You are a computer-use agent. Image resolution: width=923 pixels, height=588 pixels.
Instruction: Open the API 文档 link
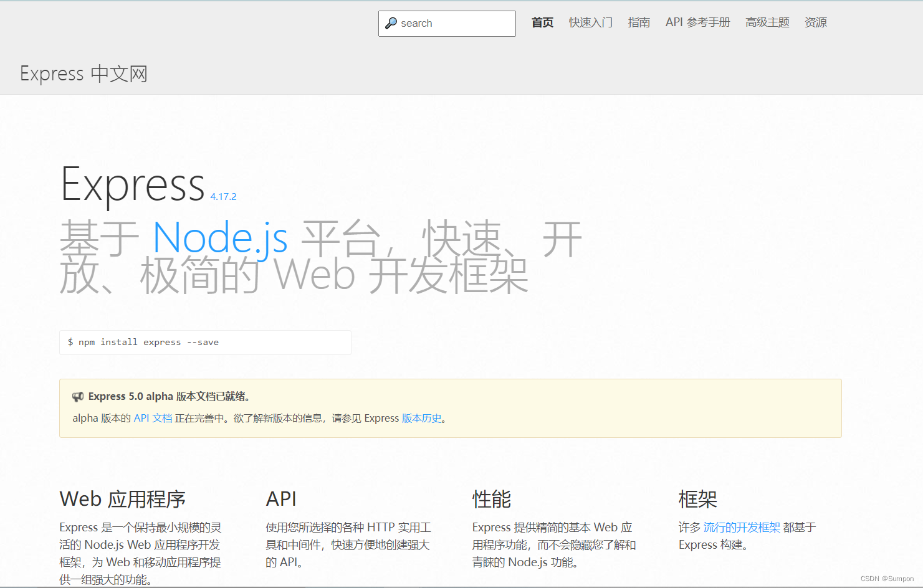(153, 418)
